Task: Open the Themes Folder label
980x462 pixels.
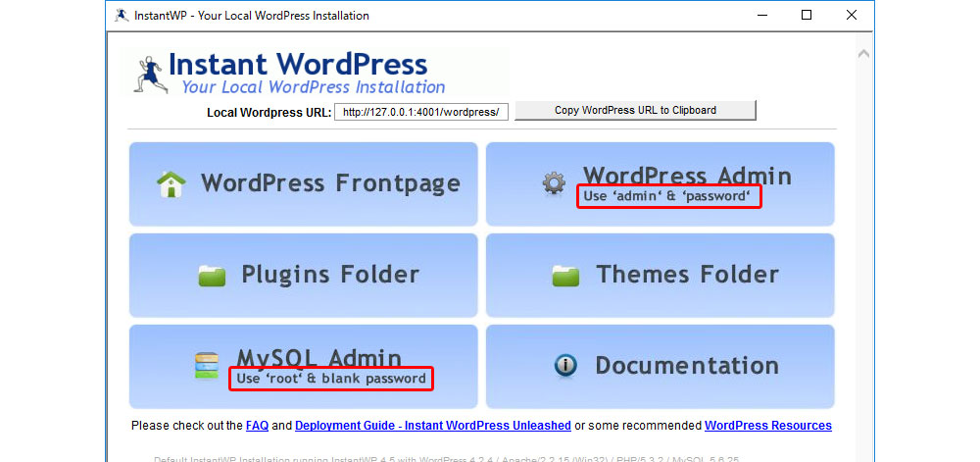Action: point(687,275)
